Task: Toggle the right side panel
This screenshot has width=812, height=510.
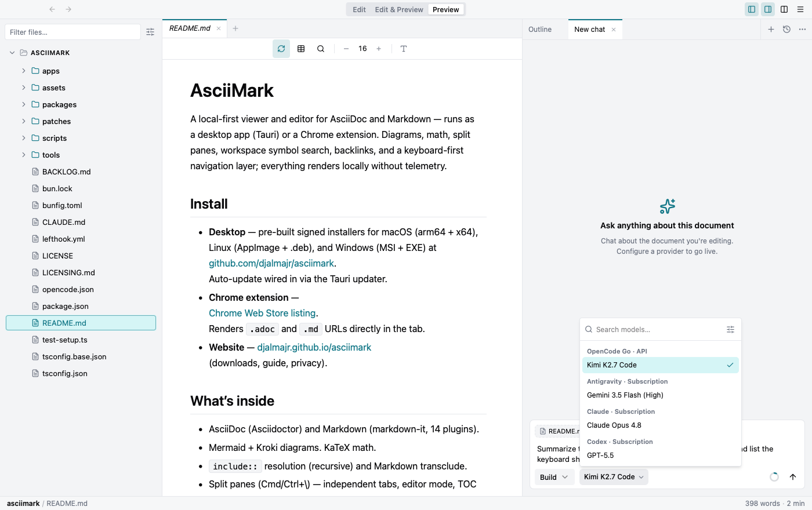Action: tap(768, 9)
